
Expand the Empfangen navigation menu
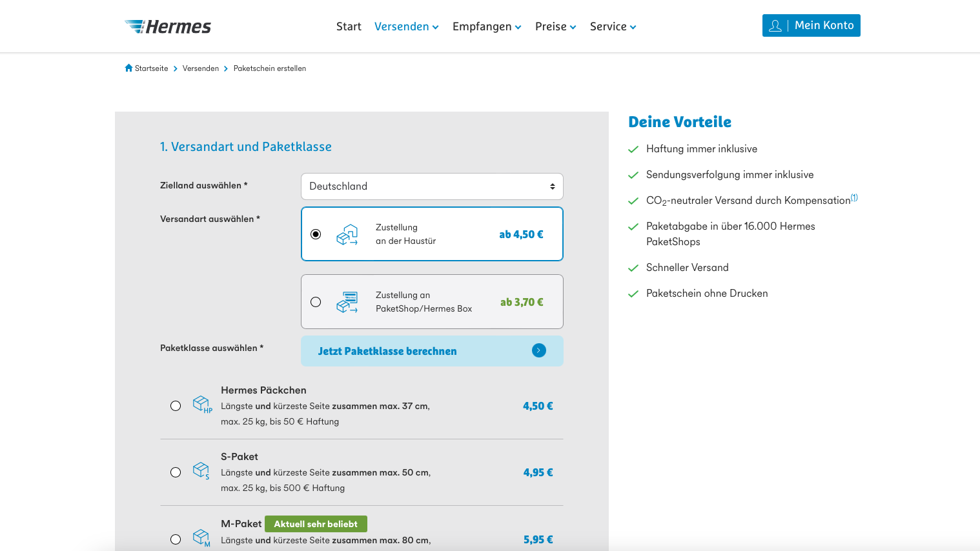(486, 26)
